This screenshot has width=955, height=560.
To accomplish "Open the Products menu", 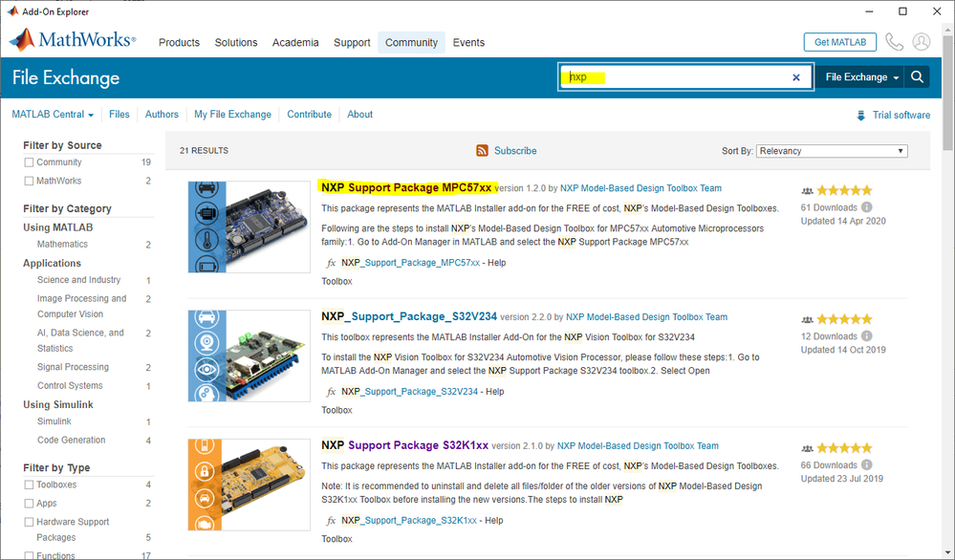I will [x=179, y=43].
